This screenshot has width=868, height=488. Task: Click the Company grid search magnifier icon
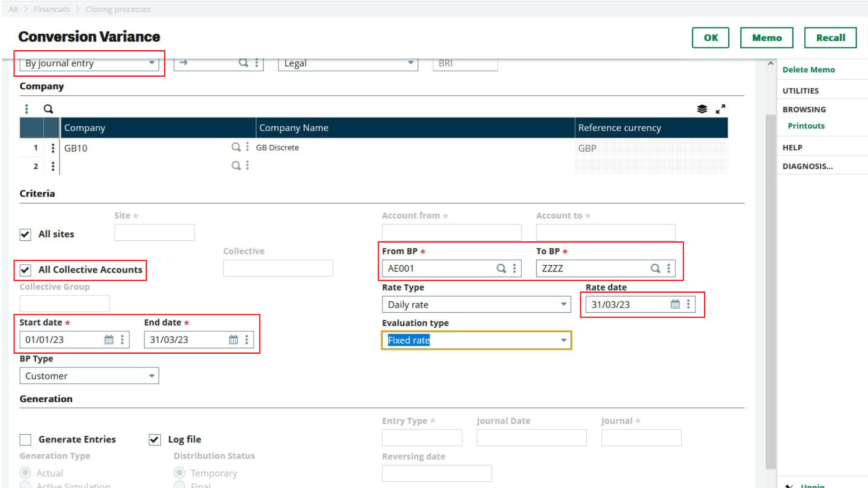(x=48, y=109)
